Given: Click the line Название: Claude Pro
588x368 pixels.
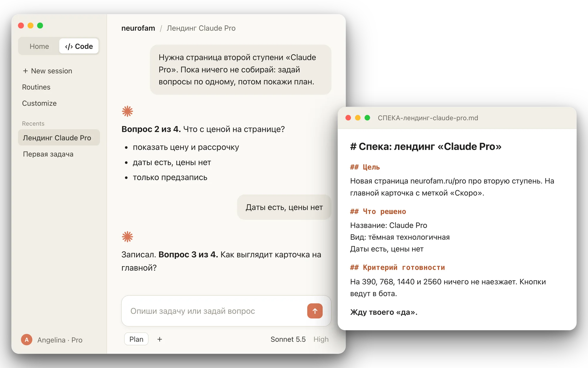Looking at the screenshot, I should (x=389, y=225).
